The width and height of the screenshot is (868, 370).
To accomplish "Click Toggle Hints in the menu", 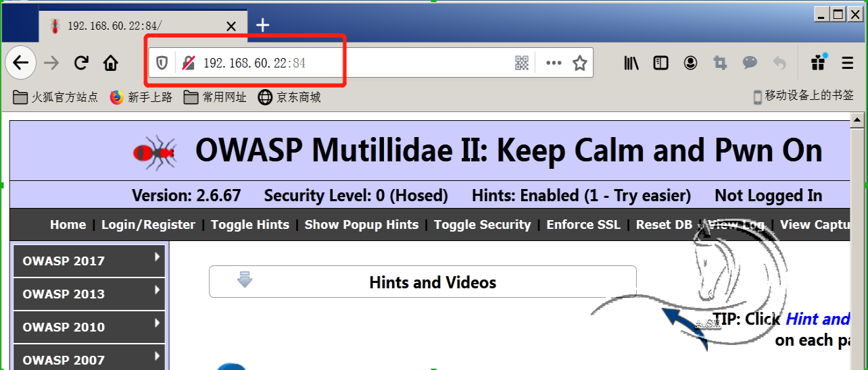I will [x=250, y=225].
